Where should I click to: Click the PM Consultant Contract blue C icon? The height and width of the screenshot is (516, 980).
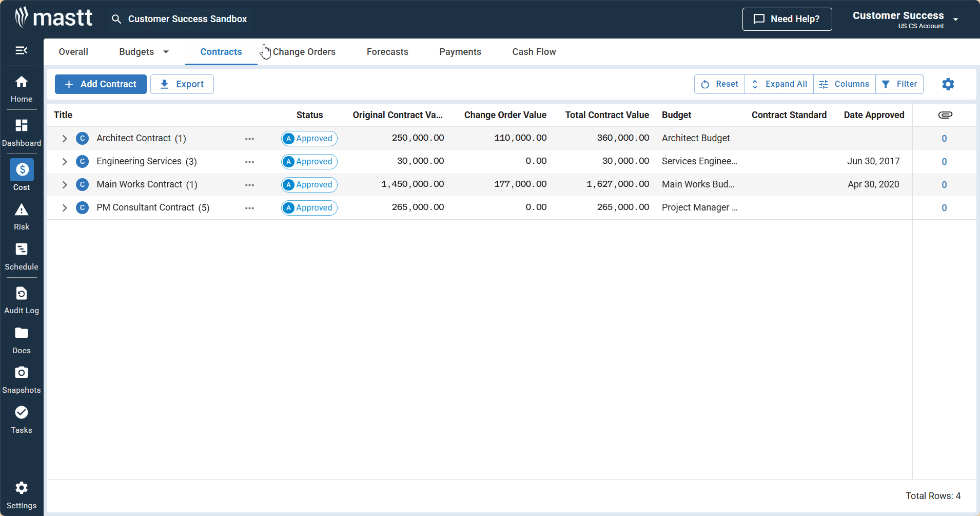[x=82, y=207]
